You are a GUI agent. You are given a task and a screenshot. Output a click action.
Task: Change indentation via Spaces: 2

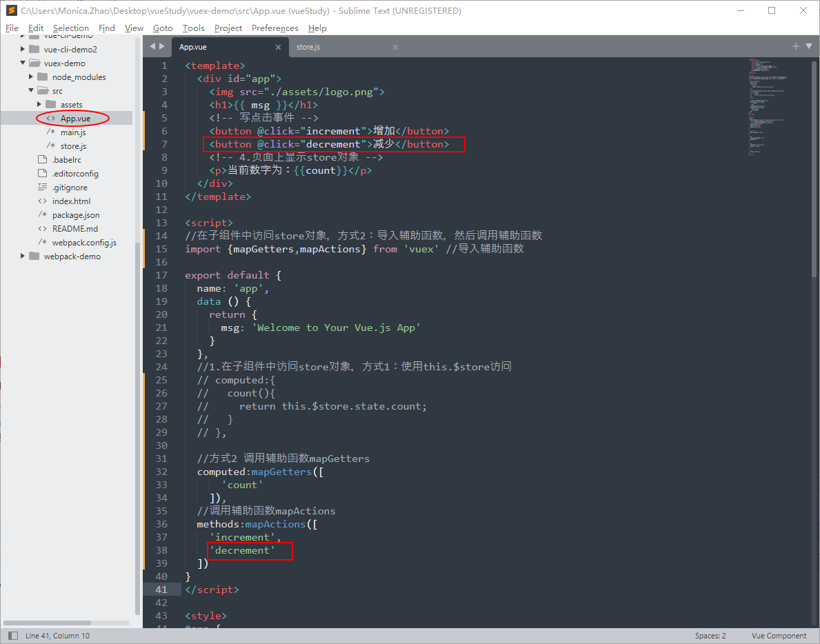coord(710,636)
